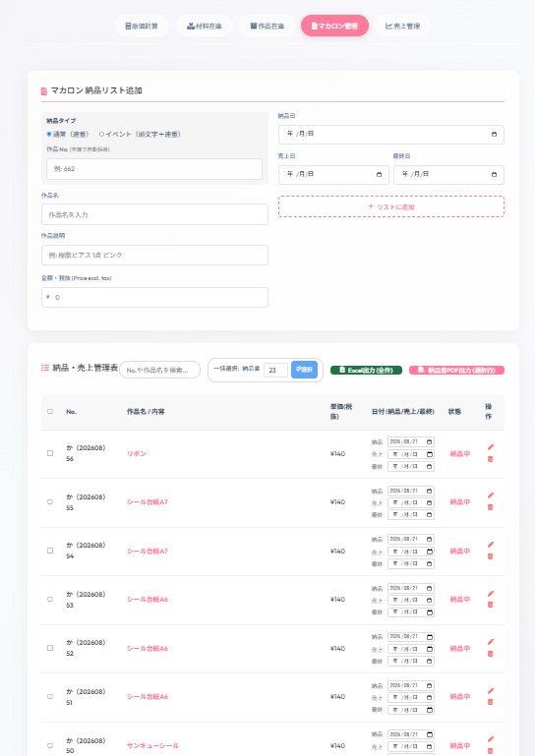Click the pink 納品書PDF出力 button
This screenshot has width=535, height=756.
coord(456,371)
